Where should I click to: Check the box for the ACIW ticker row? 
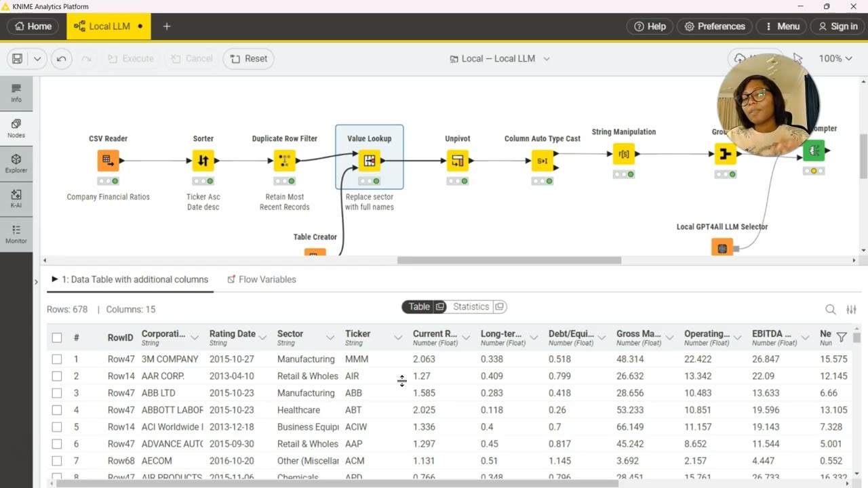(57, 427)
